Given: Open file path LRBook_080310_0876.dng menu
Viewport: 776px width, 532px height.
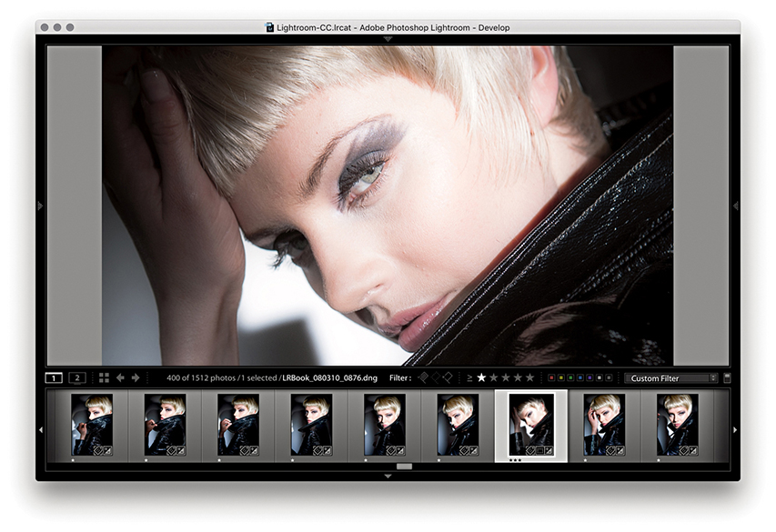Looking at the screenshot, I should tap(329, 378).
